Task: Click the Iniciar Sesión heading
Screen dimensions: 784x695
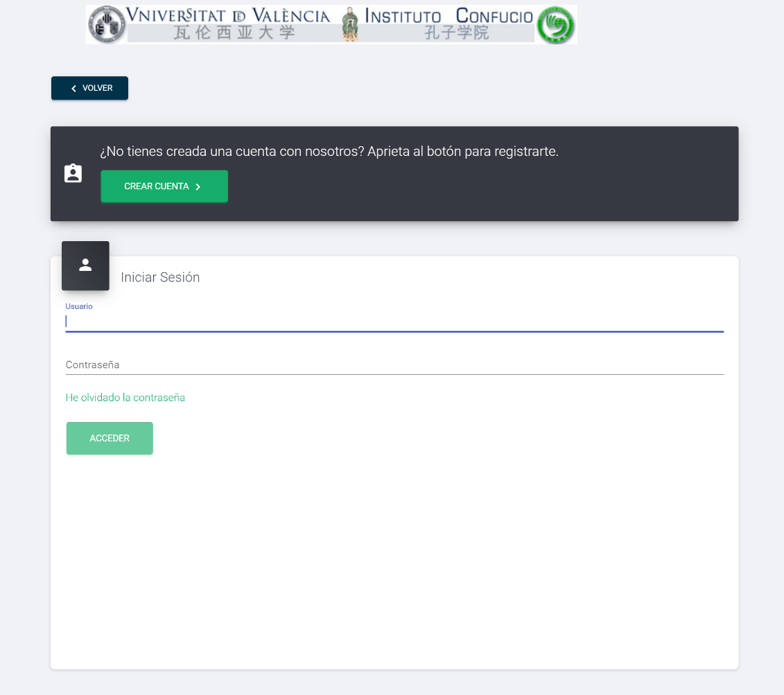Action: (x=160, y=277)
